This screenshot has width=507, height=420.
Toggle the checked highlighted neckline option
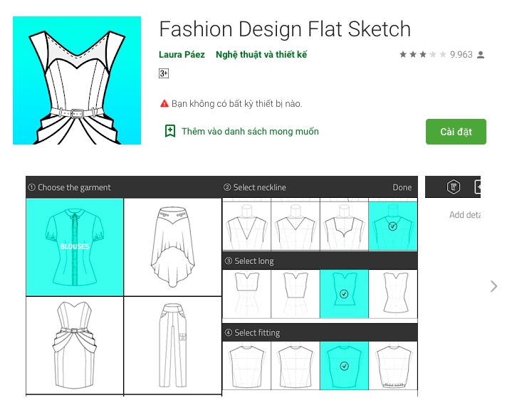393,226
